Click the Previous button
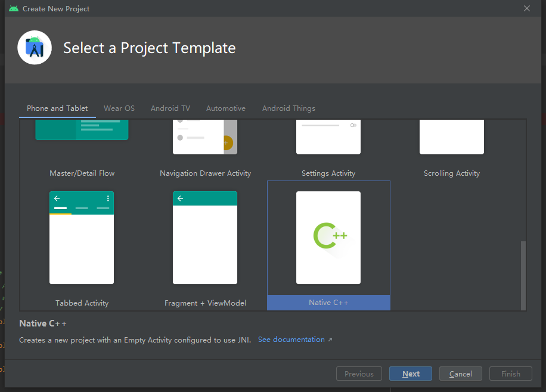 359,374
